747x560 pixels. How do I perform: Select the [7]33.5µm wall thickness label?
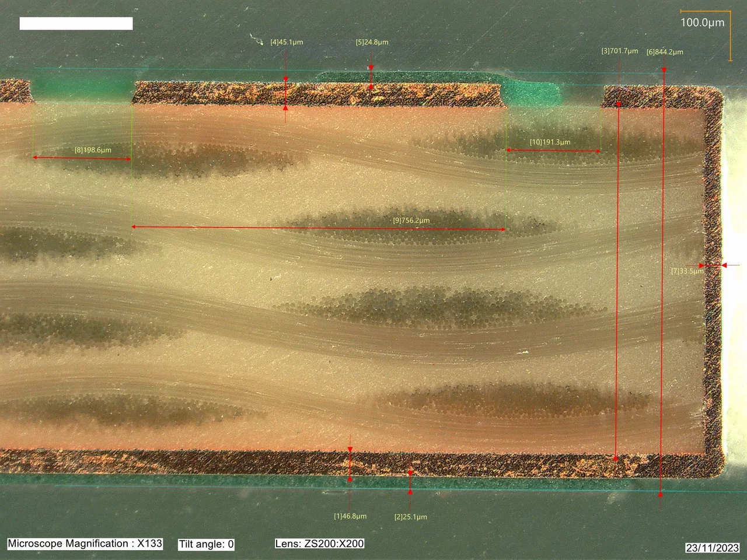(687, 271)
